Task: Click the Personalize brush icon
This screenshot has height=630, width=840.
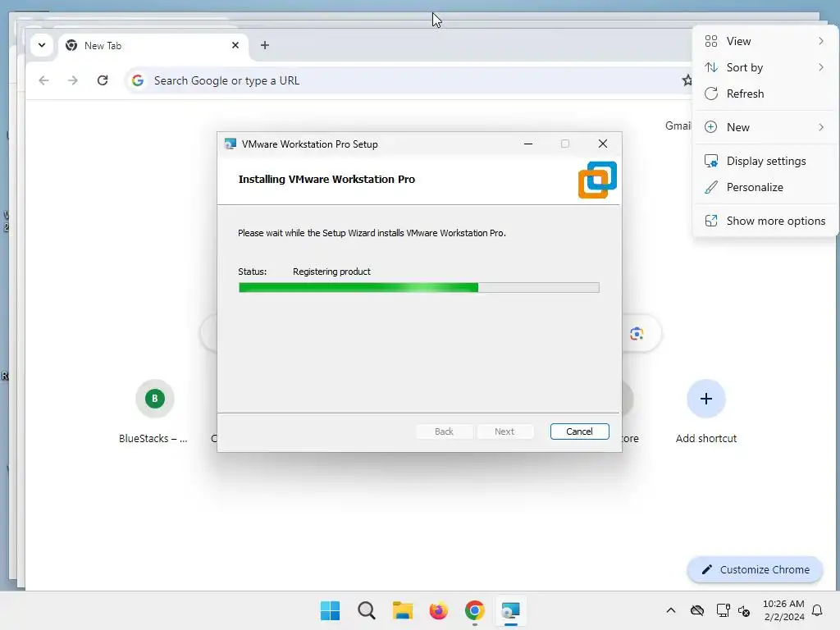Action: tap(711, 187)
